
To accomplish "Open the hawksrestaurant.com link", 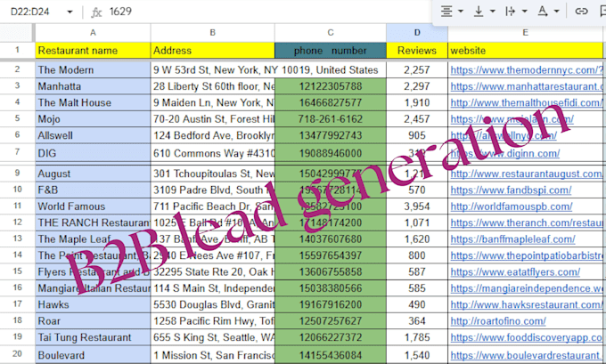I will (x=527, y=305).
